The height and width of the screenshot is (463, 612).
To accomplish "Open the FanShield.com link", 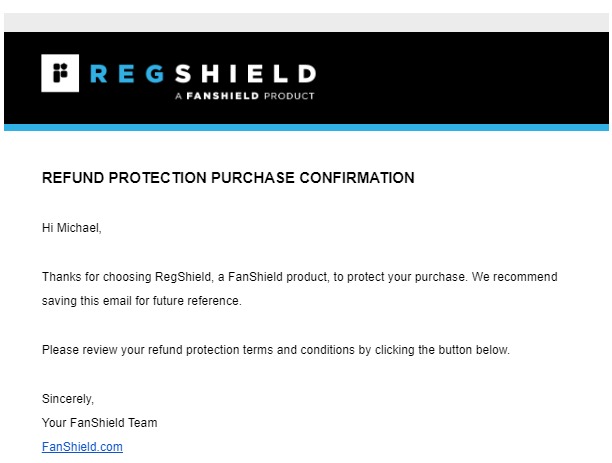I will [82, 447].
